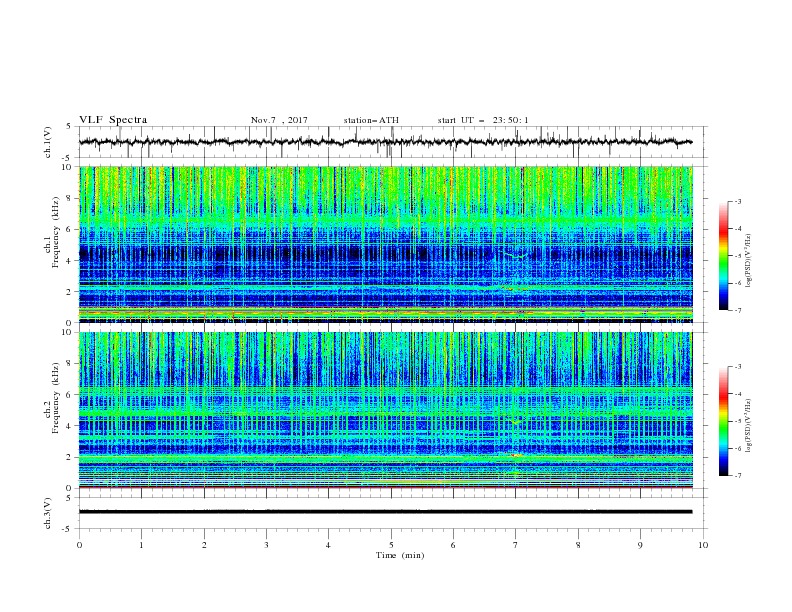Click the "1" tick label on time axis
Image resolution: width=792 pixels, height=612 pixels.
(141, 545)
